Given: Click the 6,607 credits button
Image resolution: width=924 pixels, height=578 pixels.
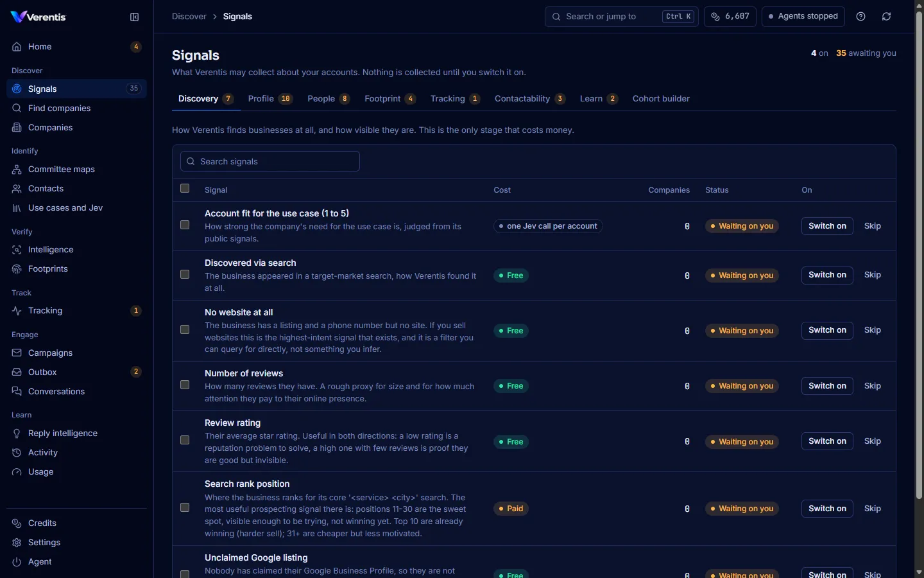Looking at the screenshot, I should click(730, 17).
